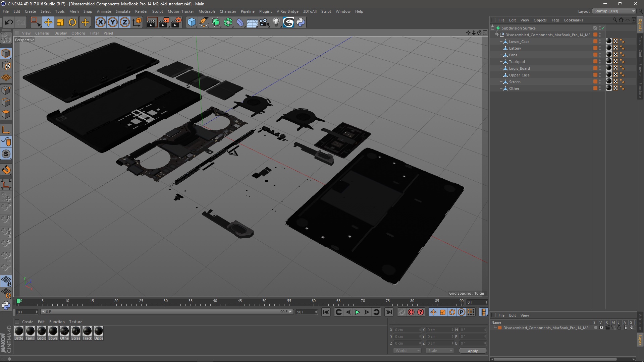Select the Scale tool in toolbar
The width and height of the screenshot is (644, 362).
pos(60,22)
